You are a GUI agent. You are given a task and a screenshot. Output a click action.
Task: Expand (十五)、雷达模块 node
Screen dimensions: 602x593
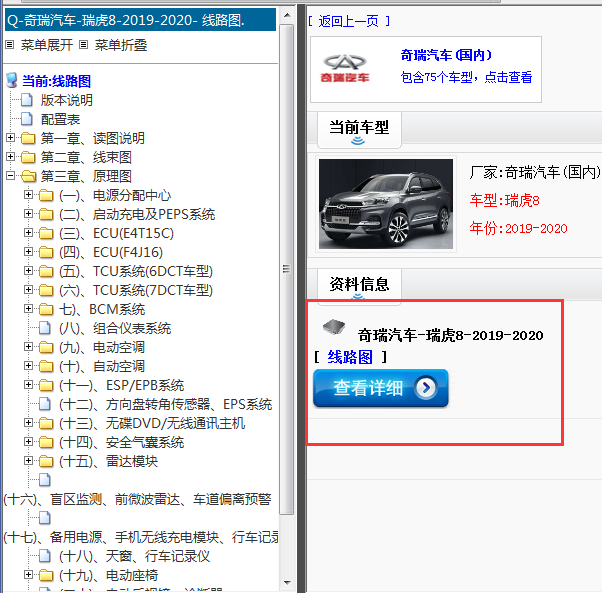click(28, 461)
